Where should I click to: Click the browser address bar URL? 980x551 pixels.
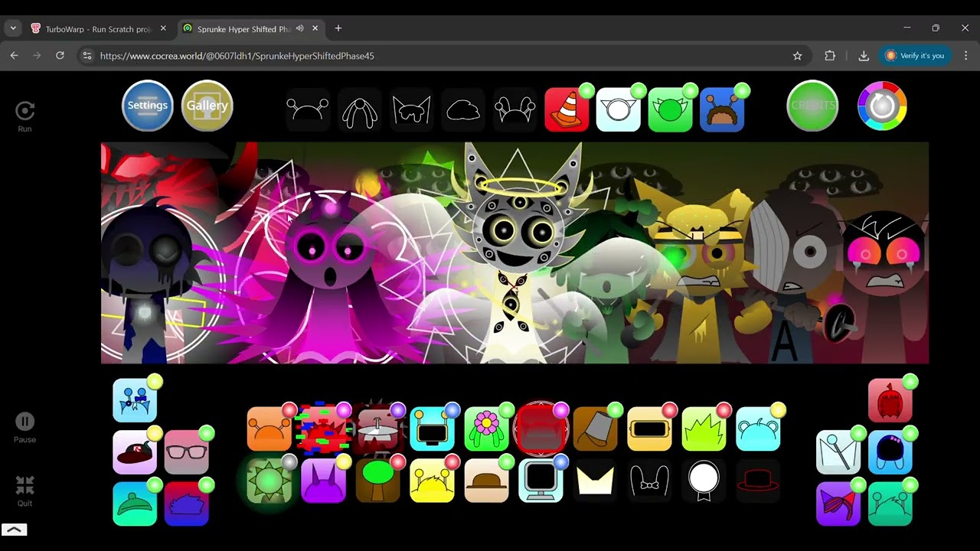pos(237,56)
